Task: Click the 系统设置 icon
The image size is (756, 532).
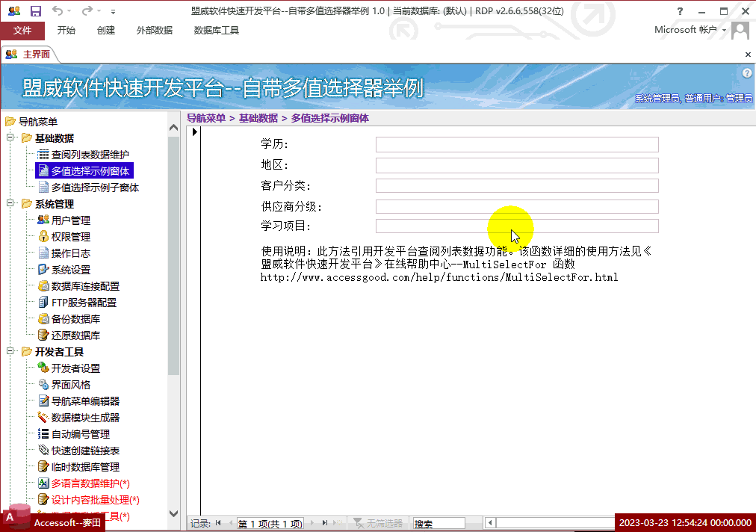Action: coord(43,269)
